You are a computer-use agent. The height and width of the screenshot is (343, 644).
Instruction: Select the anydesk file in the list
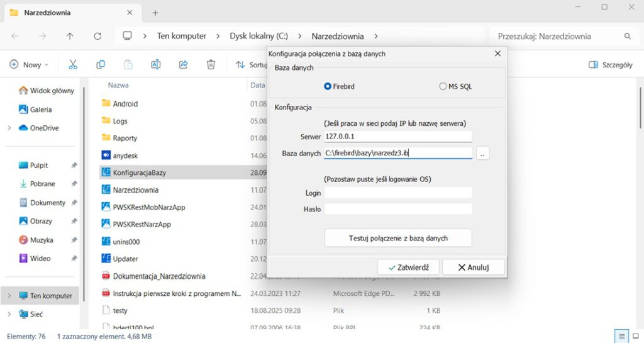coord(126,155)
